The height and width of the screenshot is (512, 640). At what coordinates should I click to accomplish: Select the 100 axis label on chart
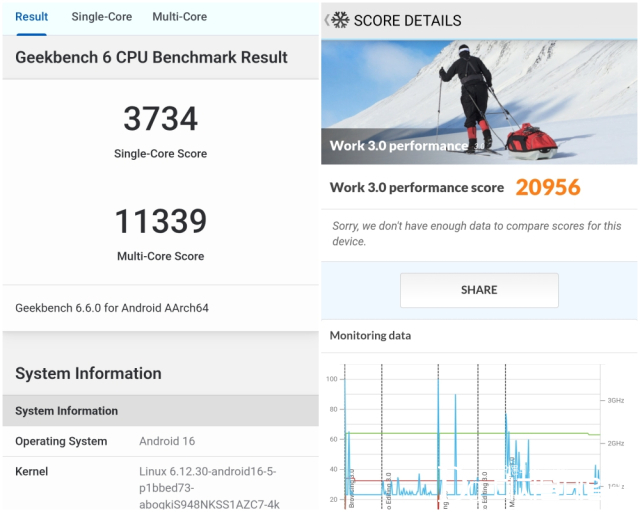pyautogui.click(x=332, y=379)
